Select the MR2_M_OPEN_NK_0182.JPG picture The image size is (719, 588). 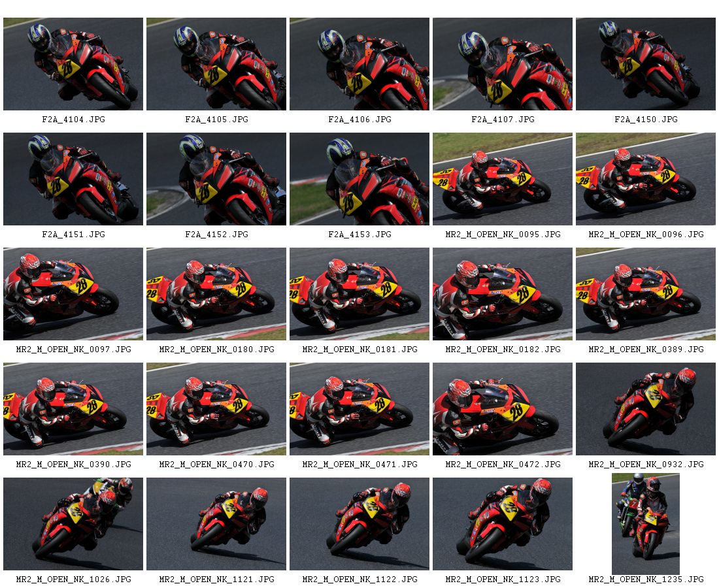(x=503, y=294)
